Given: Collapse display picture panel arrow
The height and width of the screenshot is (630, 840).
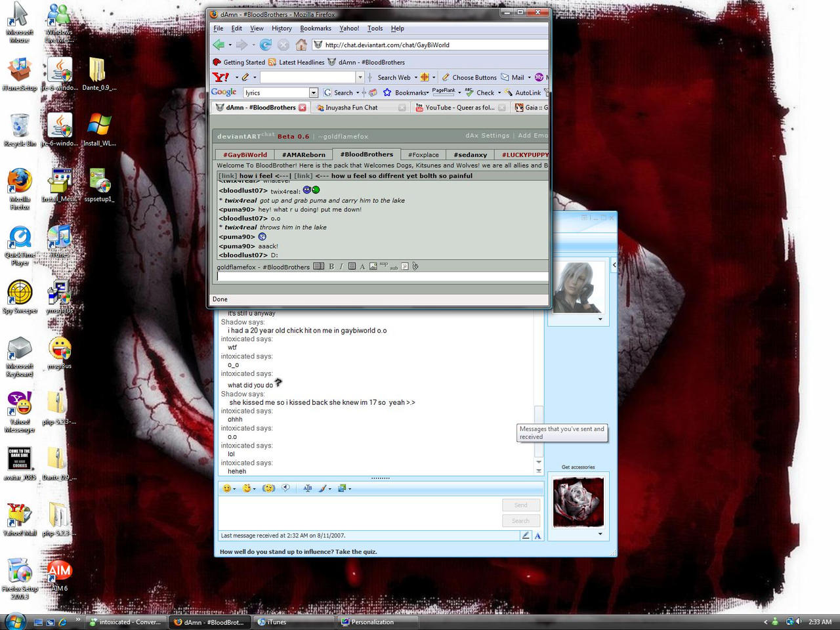Looking at the screenshot, I should pos(614,264).
